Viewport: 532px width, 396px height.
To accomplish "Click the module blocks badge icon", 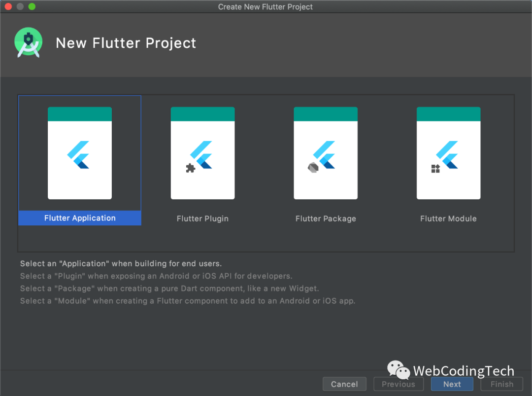I will pyautogui.click(x=435, y=169).
